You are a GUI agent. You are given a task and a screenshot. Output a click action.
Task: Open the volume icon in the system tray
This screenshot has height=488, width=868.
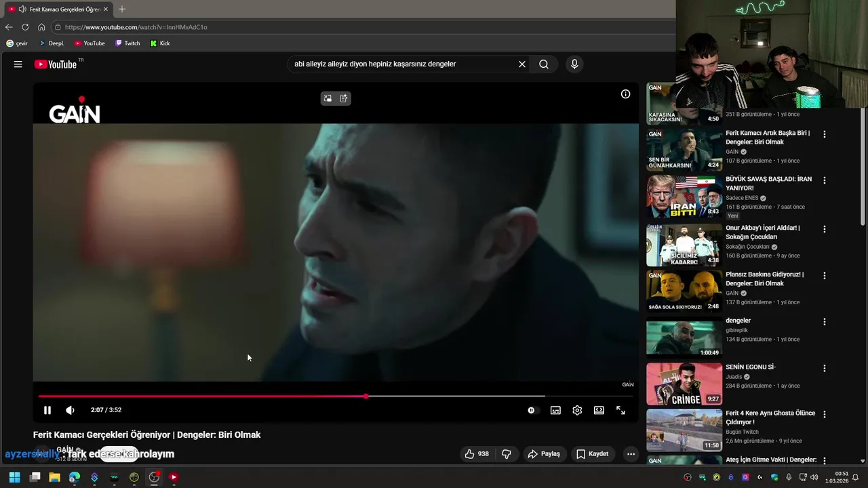pos(814,477)
